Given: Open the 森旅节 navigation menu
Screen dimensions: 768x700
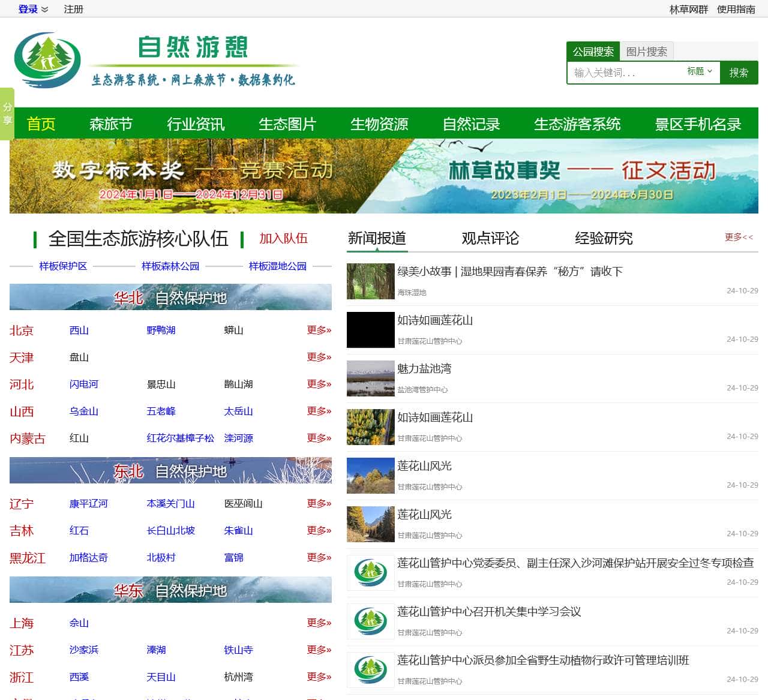Looking at the screenshot, I should click(x=111, y=124).
